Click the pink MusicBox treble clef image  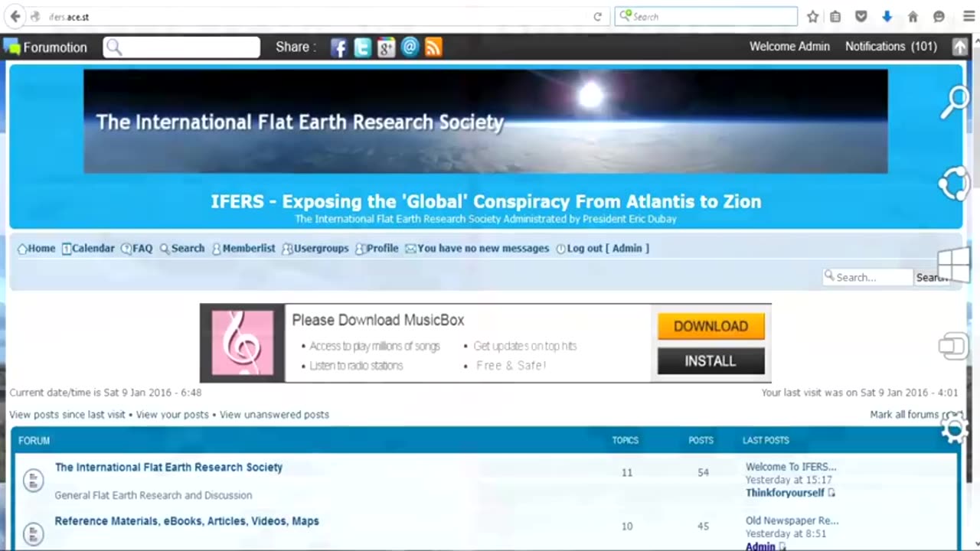pyautogui.click(x=243, y=343)
